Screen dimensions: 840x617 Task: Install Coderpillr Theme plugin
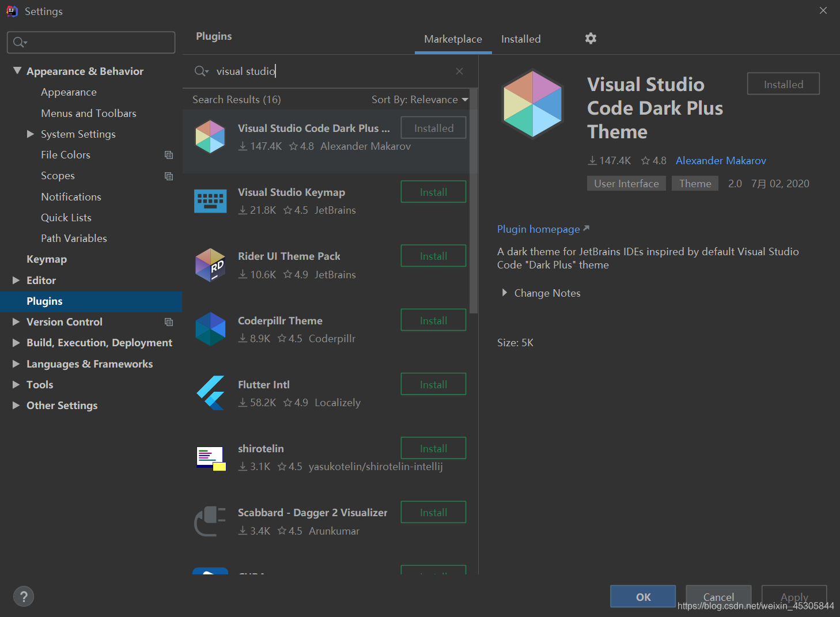coord(433,320)
